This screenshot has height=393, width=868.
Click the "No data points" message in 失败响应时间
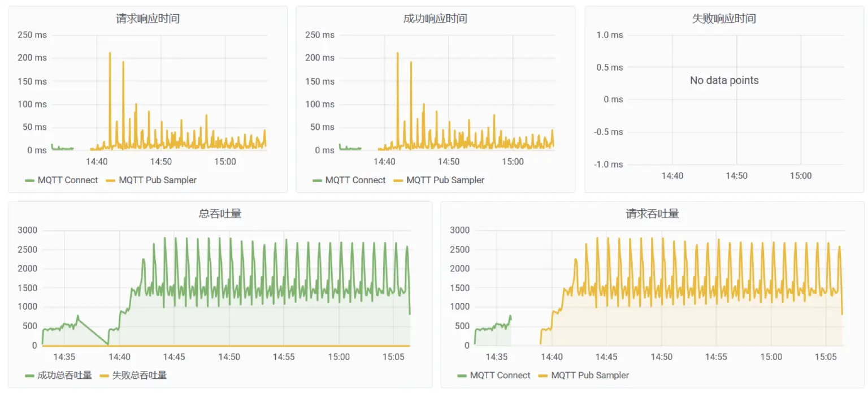(724, 80)
